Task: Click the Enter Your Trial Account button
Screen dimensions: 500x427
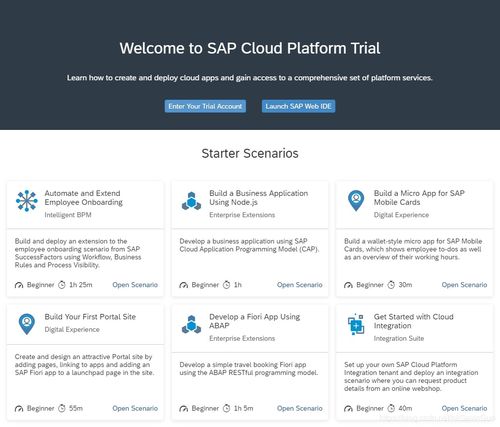Action: 205,106
